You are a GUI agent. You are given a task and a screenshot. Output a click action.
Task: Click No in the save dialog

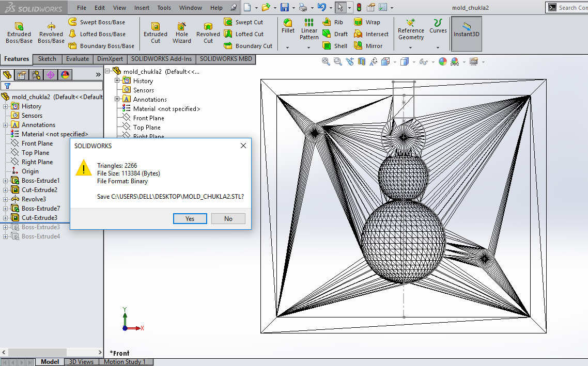(228, 219)
